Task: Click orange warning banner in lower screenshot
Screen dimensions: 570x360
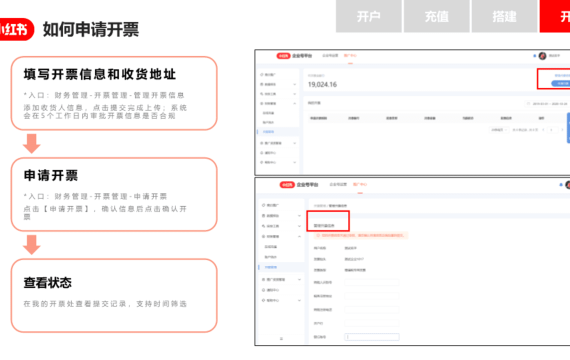Action: tap(361, 235)
